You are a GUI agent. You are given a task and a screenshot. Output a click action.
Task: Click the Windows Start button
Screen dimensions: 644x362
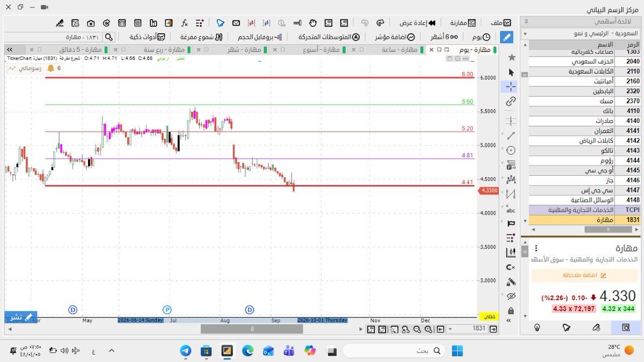click(458, 351)
